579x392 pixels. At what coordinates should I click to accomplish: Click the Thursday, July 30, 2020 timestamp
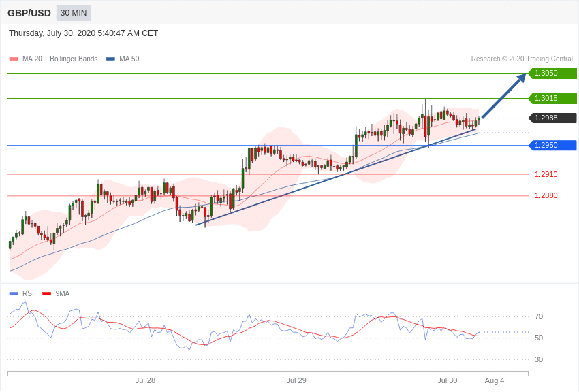click(x=84, y=33)
